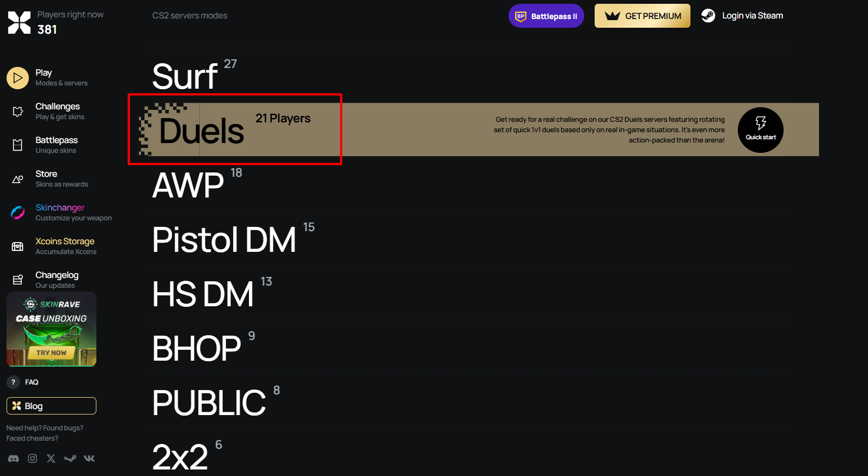Open the Instagram social icon
868x476 pixels.
[x=33, y=459]
